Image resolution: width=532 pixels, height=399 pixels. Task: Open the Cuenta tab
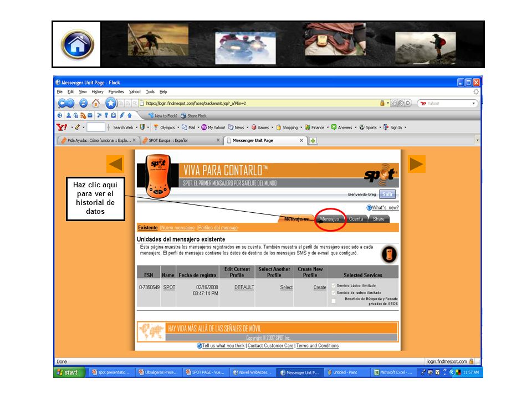(356, 219)
